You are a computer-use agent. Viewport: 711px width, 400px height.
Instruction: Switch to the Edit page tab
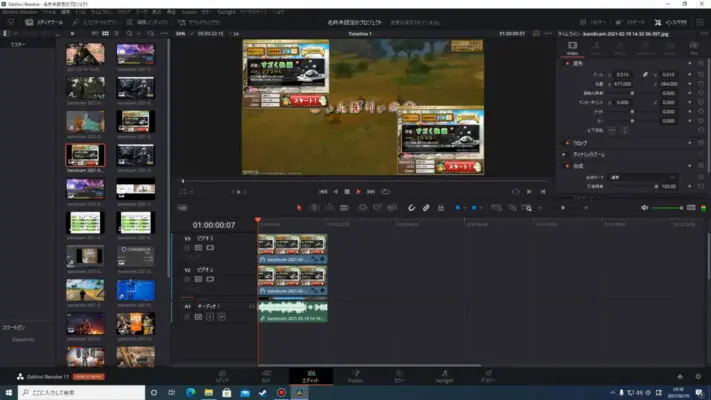[311, 376]
